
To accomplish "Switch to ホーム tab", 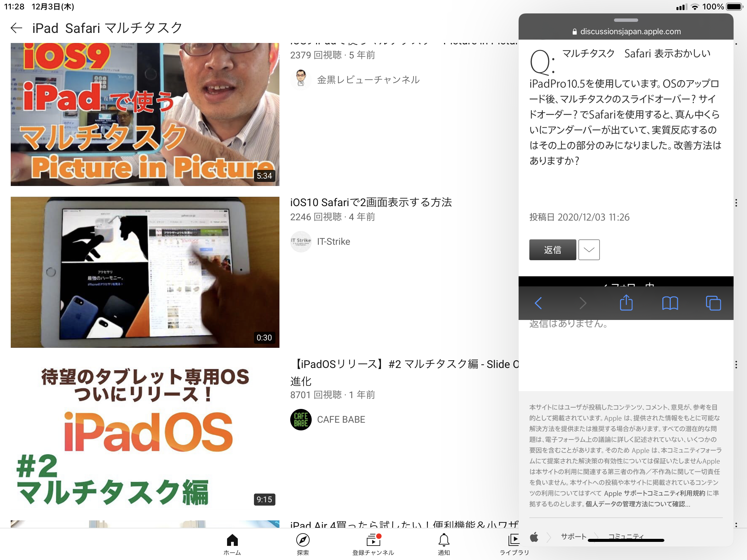I will [x=232, y=544].
